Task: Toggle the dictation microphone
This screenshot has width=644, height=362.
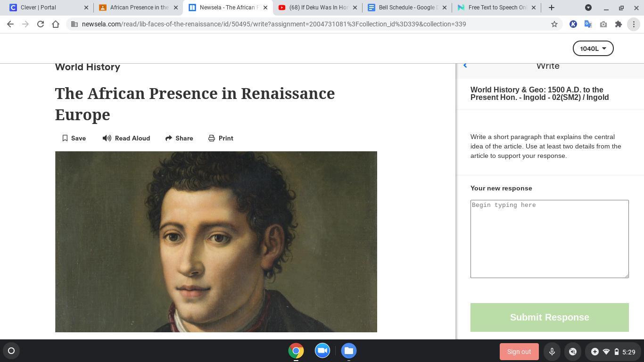Action: [x=552, y=352]
